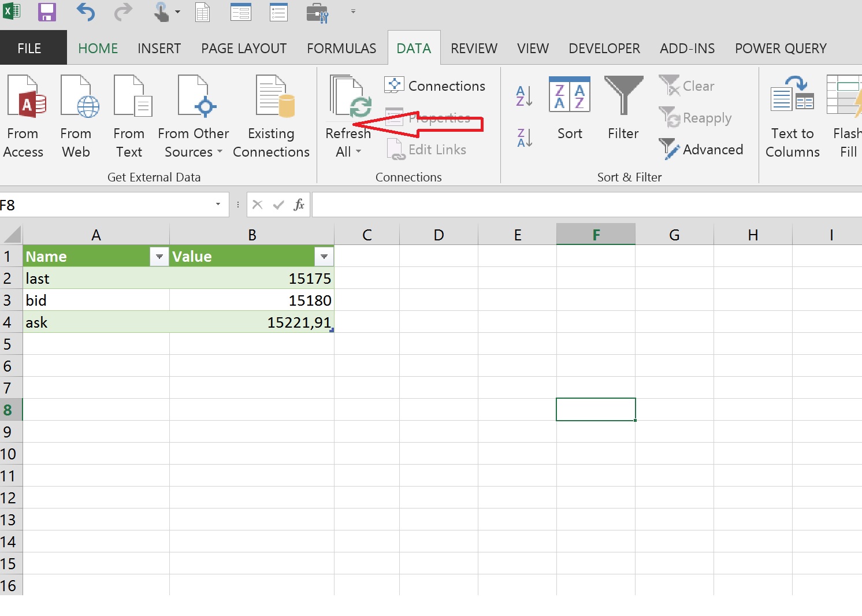Open the new blank document icon

point(203,12)
